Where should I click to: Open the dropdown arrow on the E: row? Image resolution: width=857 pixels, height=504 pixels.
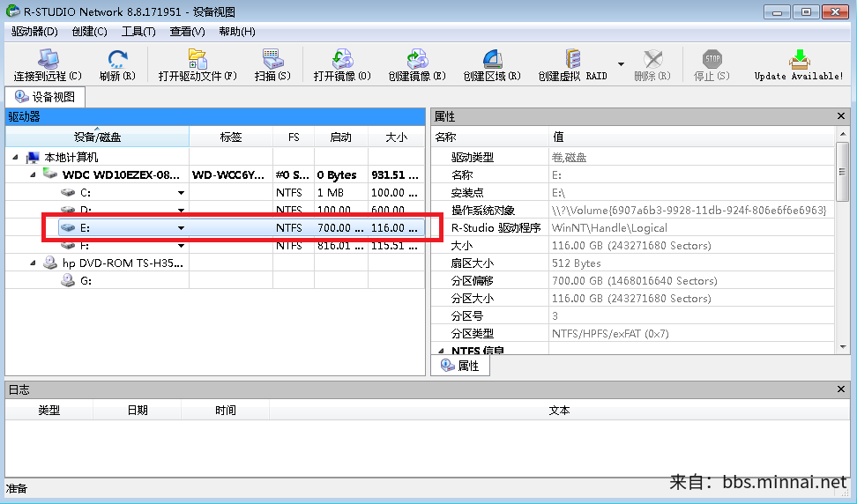(x=181, y=228)
